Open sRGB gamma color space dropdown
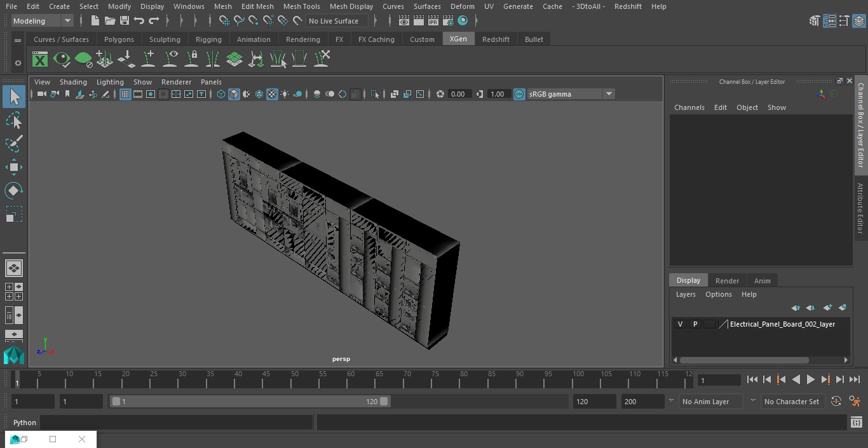This screenshot has height=448, width=868. 571,94
